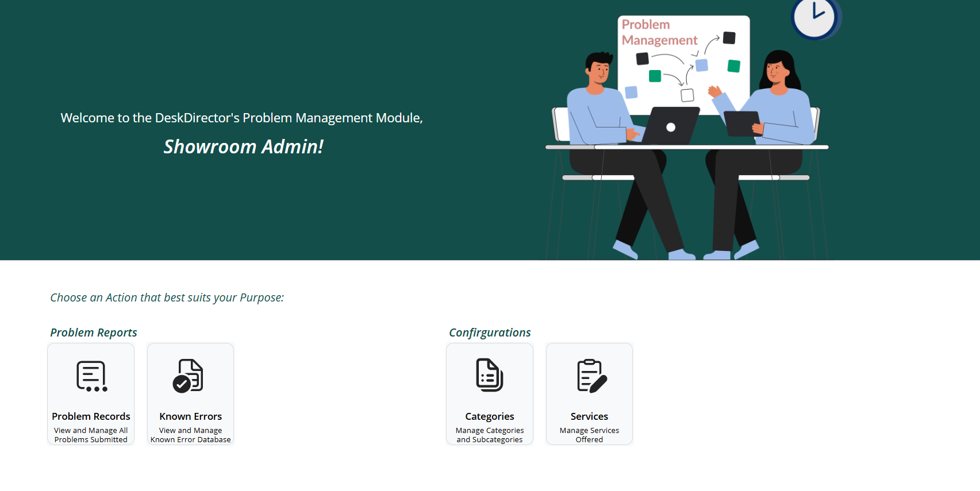
Task: Click the 'Problem Reports' section heading
Action: (x=94, y=333)
